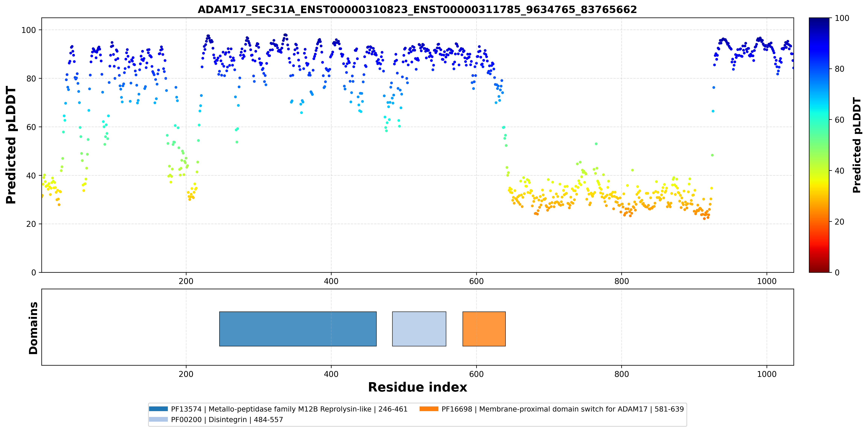Click the PF13574 dark blue legend swatch
This screenshot has width=868, height=432.
pyautogui.click(x=158, y=409)
